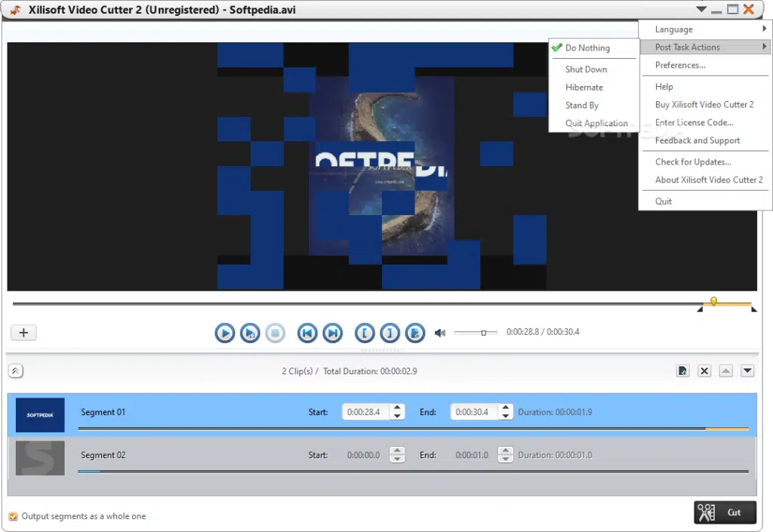
Task: Click the left trim marker on timeline
Action: click(700, 309)
